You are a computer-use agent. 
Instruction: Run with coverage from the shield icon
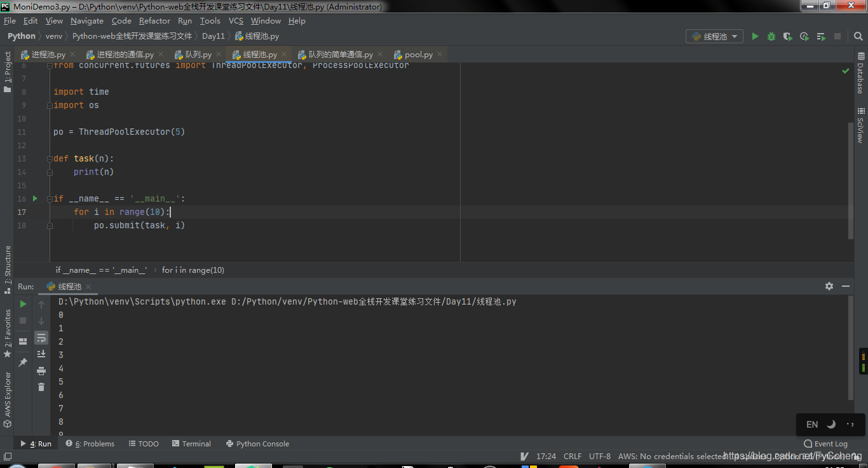[788, 36]
